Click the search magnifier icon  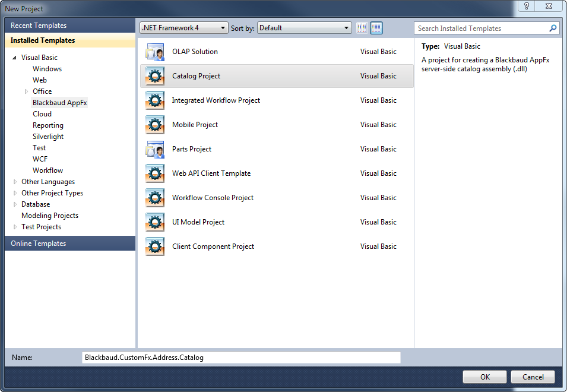click(553, 28)
